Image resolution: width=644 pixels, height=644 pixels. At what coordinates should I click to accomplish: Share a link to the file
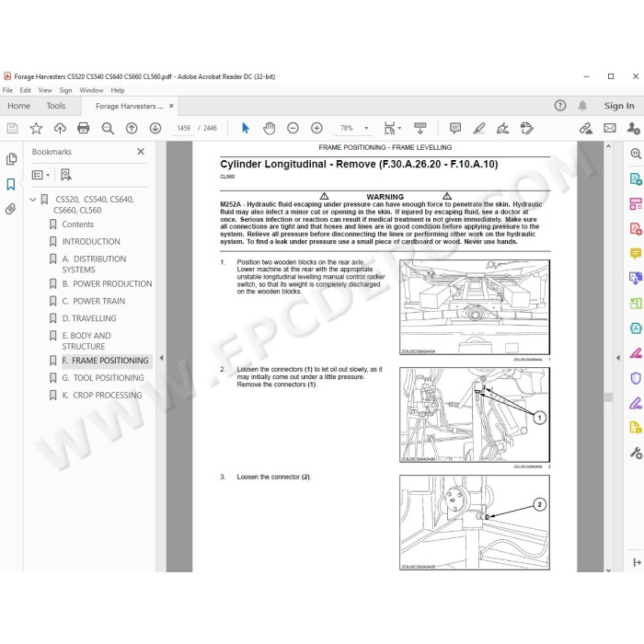pyautogui.click(x=586, y=129)
